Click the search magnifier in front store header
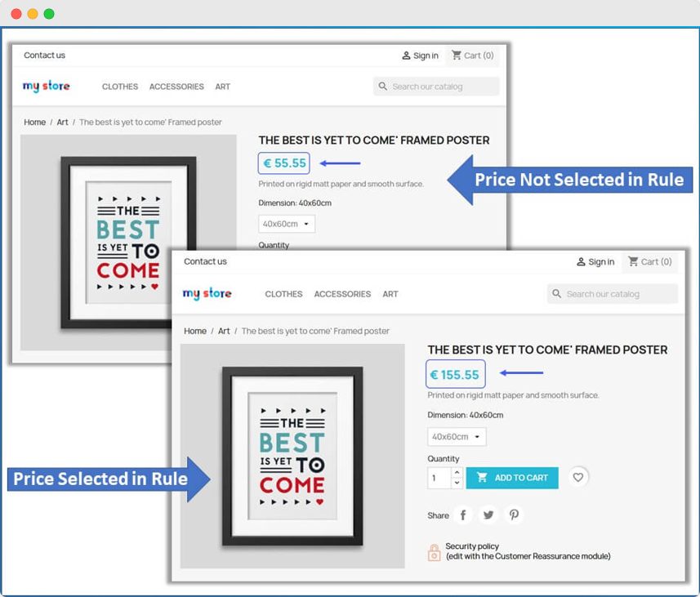Image resolution: width=700 pixels, height=597 pixels. pos(557,294)
